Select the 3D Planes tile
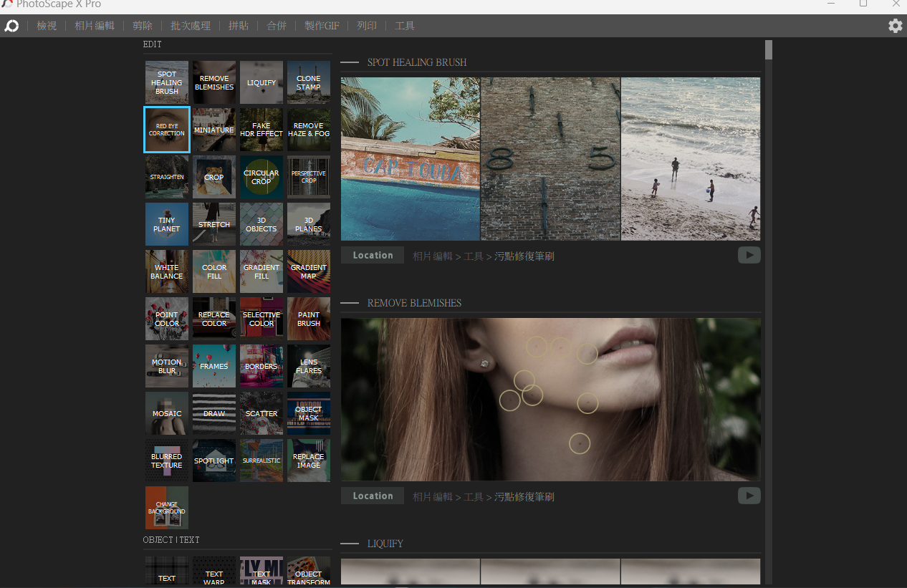 point(309,224)
